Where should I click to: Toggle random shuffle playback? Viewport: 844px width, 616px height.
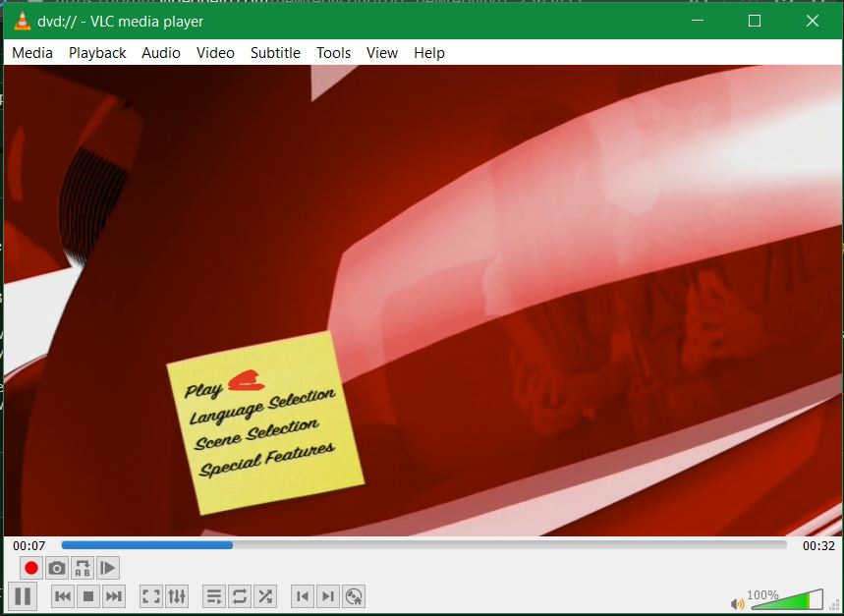click(x=265, y=596)
